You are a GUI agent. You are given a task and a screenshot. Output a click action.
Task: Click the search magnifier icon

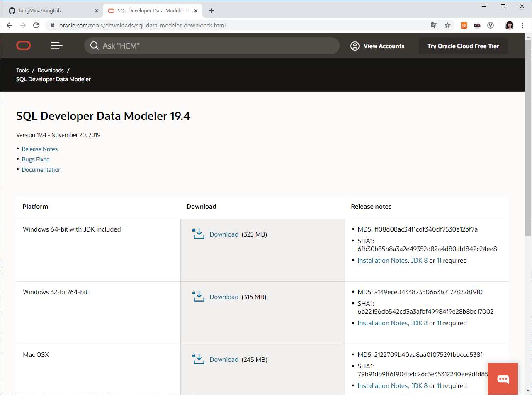click(95, 46)
